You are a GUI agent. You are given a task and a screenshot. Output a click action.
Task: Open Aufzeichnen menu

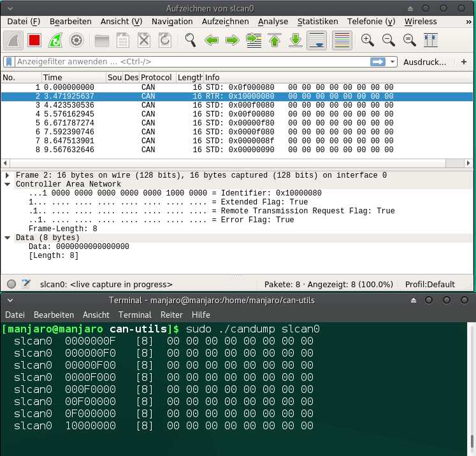(x=225, y=22)
